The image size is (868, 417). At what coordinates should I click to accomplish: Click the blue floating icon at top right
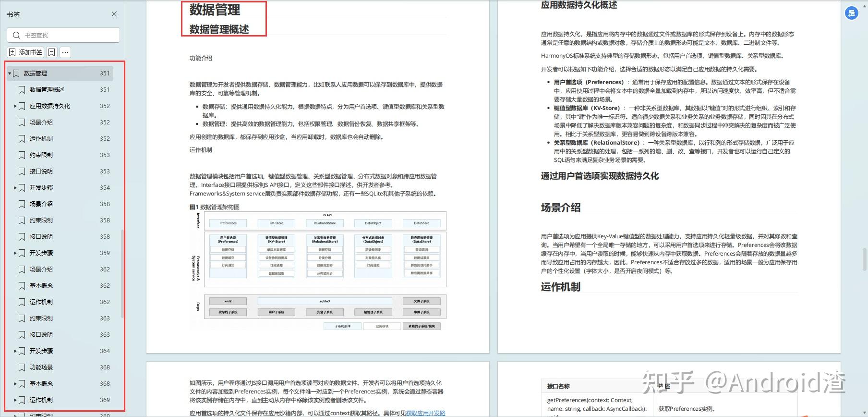point(852,13)
